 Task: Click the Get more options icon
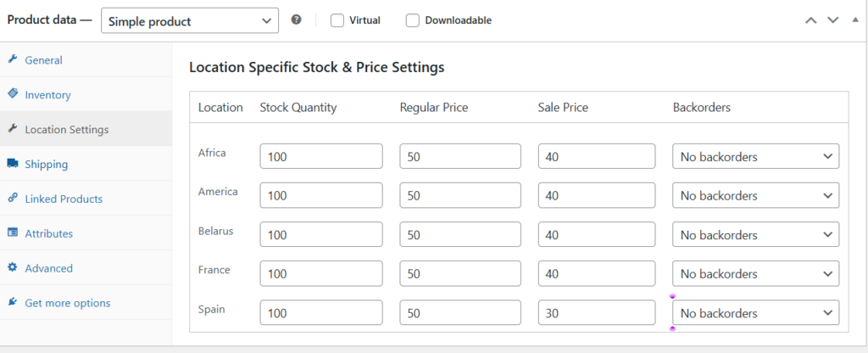13,303
